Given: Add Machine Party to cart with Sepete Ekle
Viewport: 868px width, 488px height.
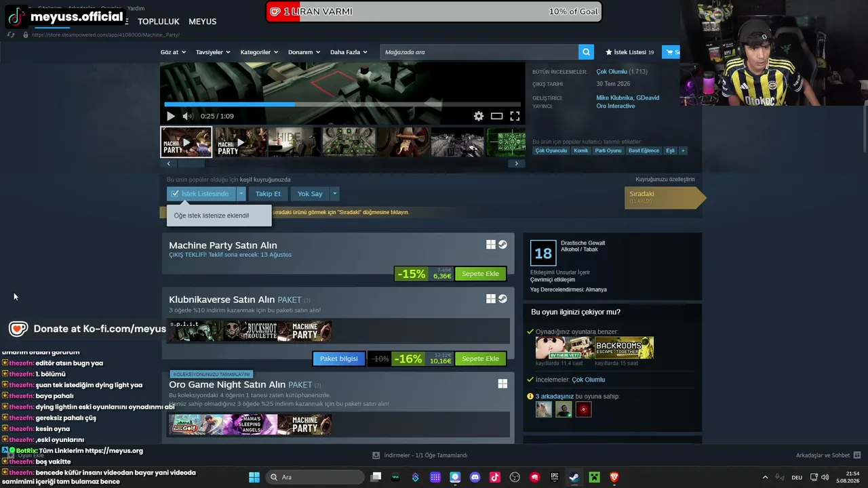Looking at the screenshot, I should tap(480, 274).
